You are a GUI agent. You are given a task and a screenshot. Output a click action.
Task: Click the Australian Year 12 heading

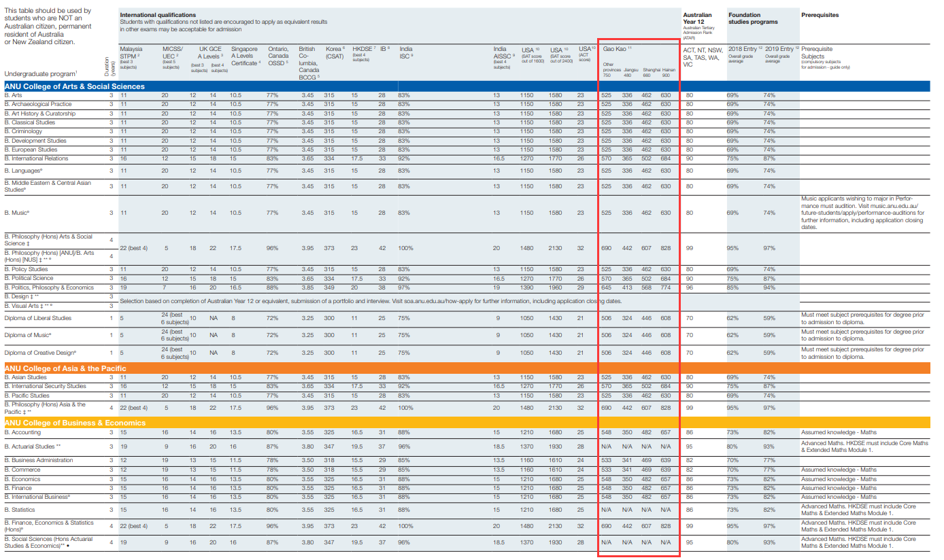pyautogui.click(x=698, y=18)
